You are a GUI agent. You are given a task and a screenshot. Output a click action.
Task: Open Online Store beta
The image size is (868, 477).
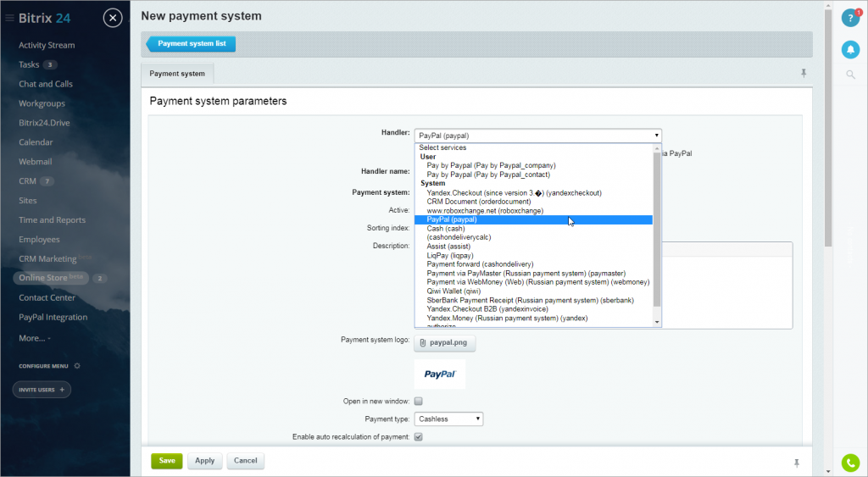click(x=51, y=278)
